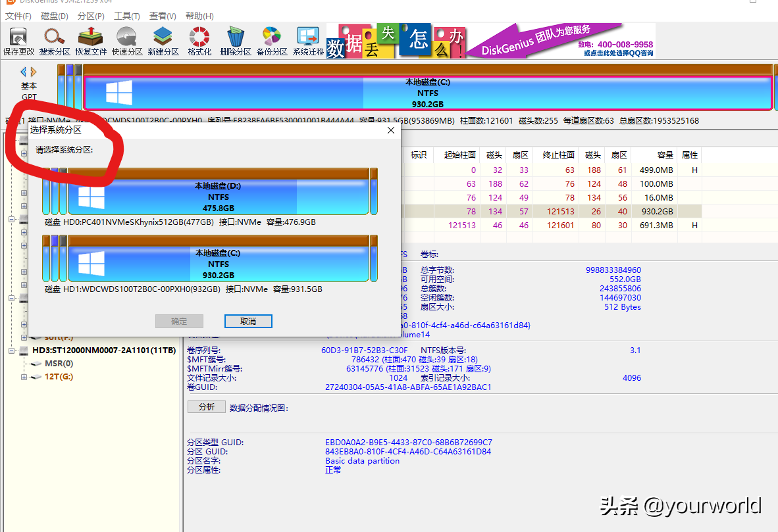This screenshot has width=778, height=532.
Task: Click the 499.0MB partition row capacity
Action: click(x=656, y=170)
